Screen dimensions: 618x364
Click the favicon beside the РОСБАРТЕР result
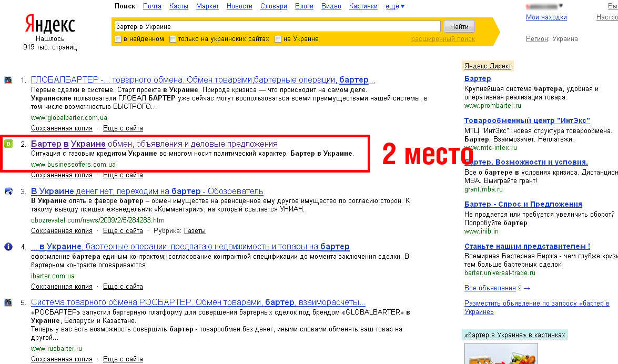tap(8, 302)
